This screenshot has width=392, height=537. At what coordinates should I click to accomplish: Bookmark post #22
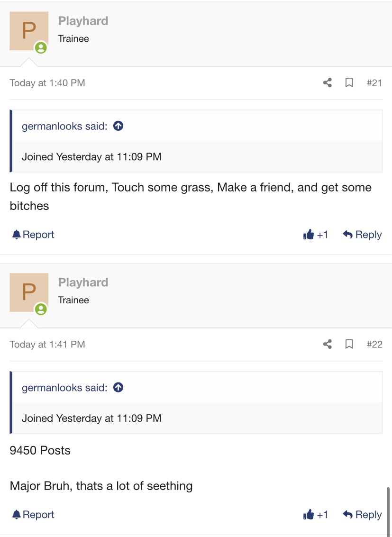349,344
